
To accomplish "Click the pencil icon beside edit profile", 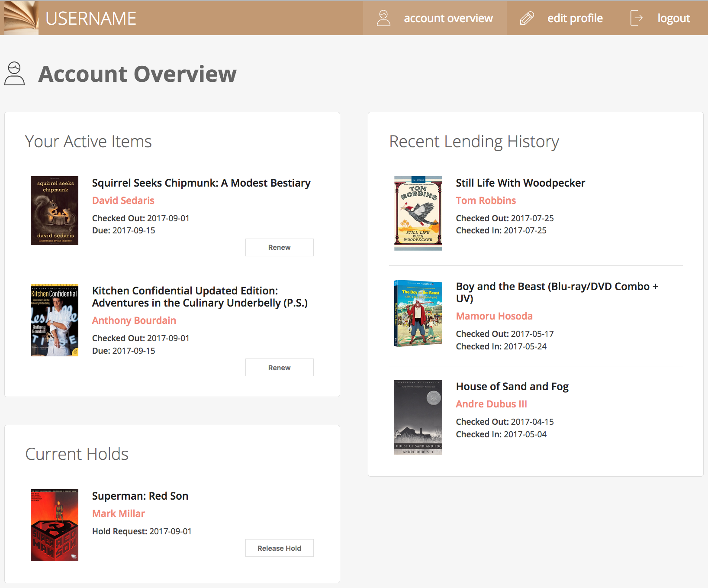I will click(527, 18).
